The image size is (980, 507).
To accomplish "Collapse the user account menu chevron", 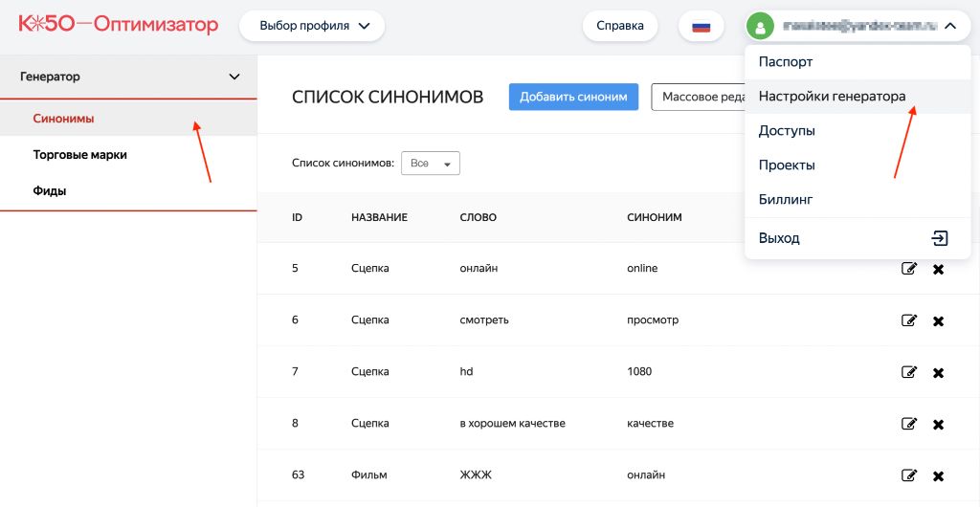I will (949, 26).
